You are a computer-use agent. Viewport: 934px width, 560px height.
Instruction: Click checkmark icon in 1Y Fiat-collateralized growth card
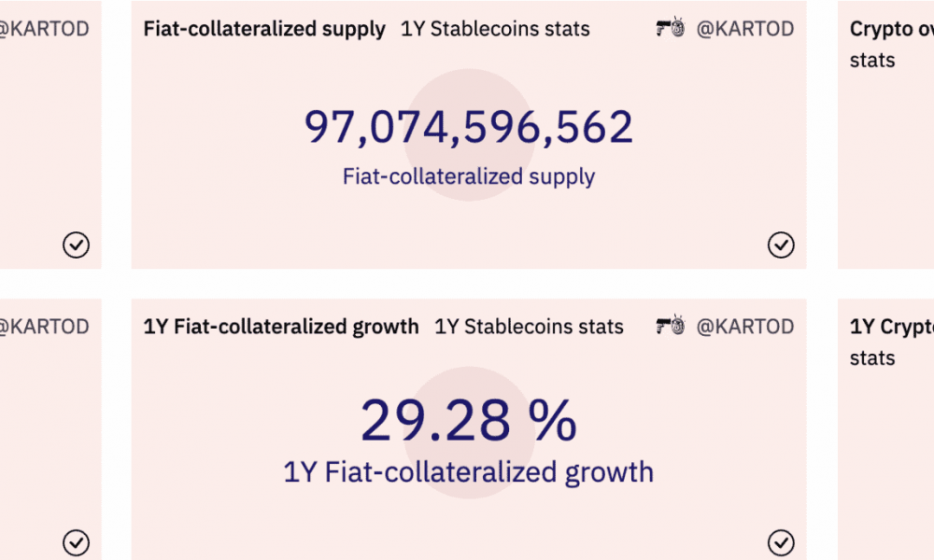pos(780,542)
